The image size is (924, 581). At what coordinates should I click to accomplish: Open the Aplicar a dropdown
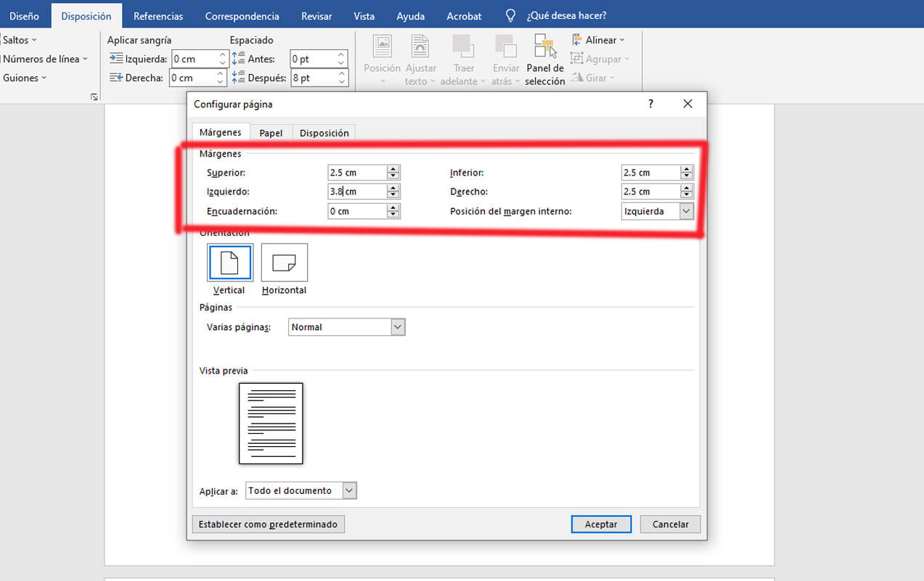coord(349,490)
